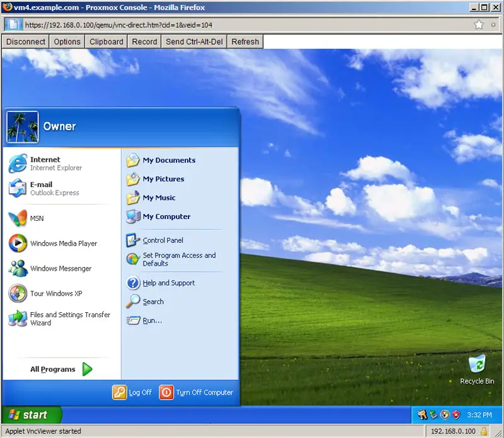This screenshot has width=504, height=438.
Task: Open the Options button in console toolbar
Action: click(x=67, y=42)
